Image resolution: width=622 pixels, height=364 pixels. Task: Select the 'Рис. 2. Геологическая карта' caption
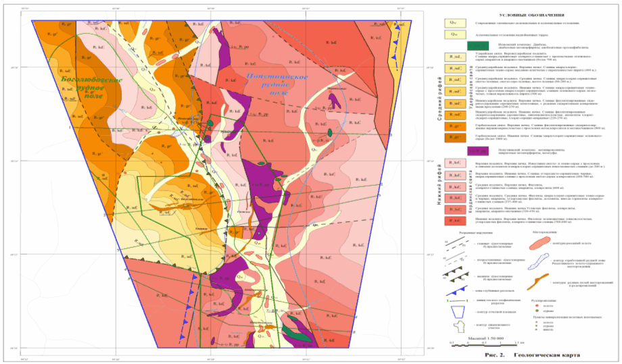coord(533,354)
